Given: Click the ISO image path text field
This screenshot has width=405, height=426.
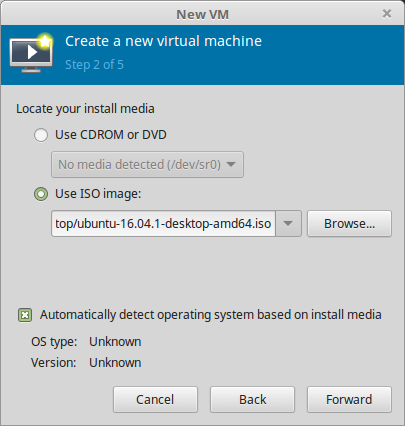Looking at the screenshot, I should pyautogui.click(x=163, y=224).
